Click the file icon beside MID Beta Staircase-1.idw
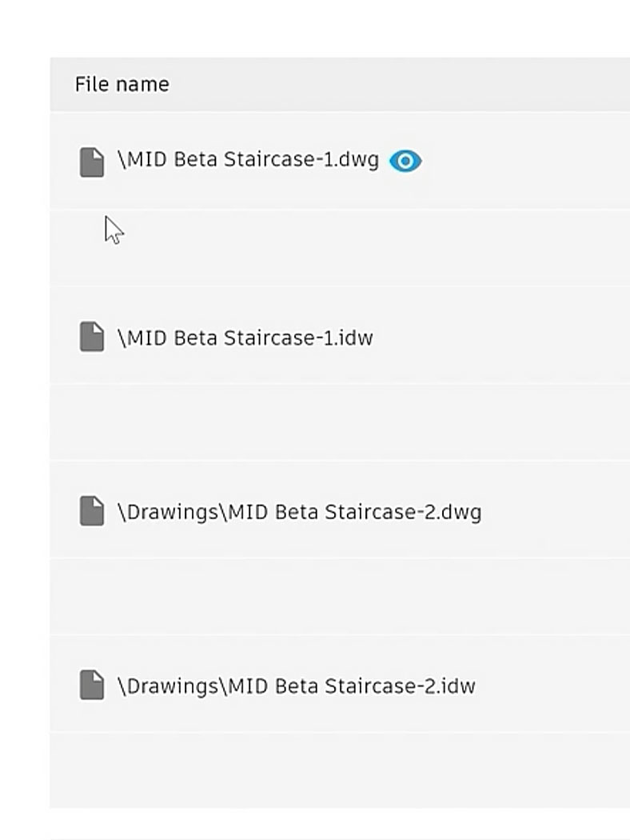Screen dimensions: 630x840 92,337
